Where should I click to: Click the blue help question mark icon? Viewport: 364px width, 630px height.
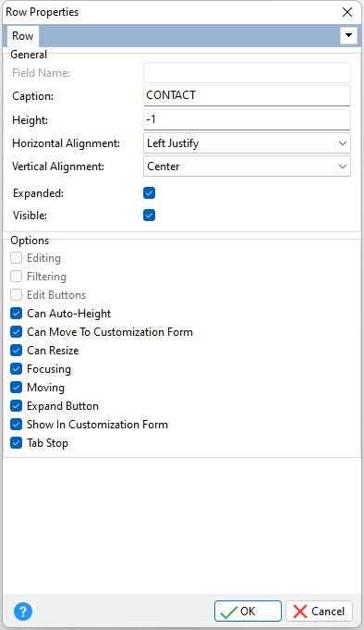[x=23, y=611]
